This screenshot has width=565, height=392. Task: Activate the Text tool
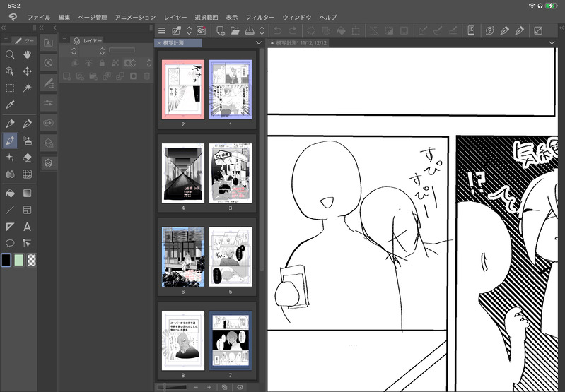28,227
